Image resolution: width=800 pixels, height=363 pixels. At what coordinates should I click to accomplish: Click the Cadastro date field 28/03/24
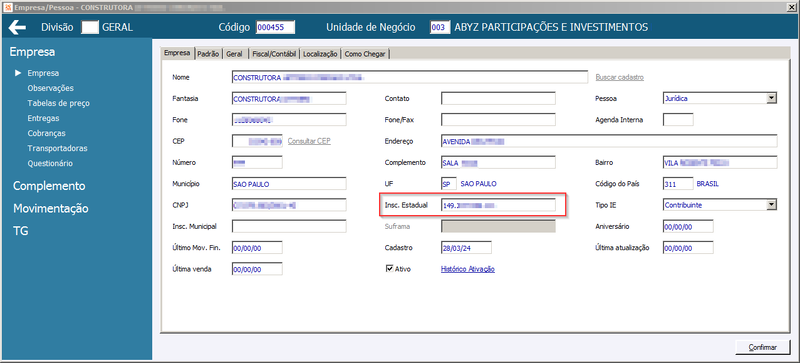[x=466, y=248]
